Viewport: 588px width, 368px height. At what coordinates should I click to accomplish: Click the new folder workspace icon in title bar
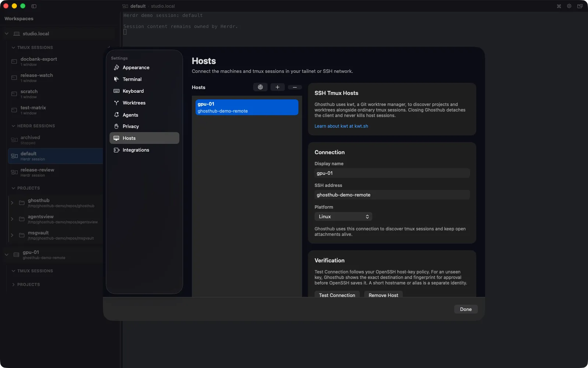tap(580, 6)
